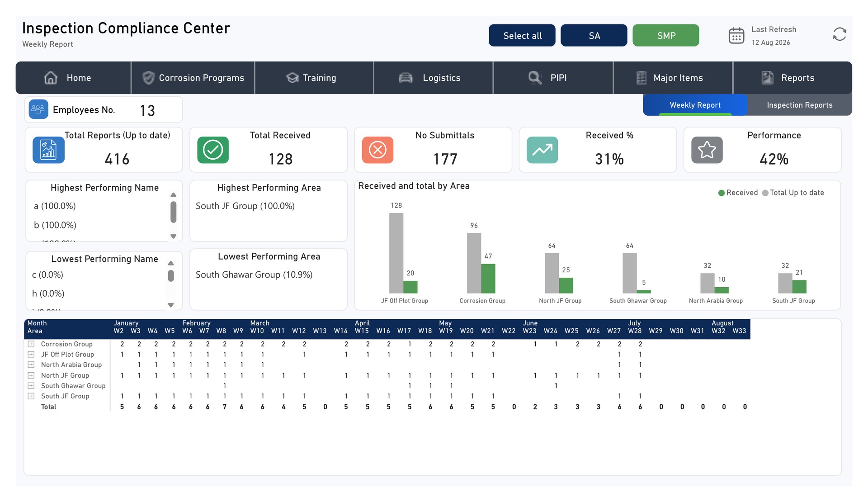
Task: Select the gray North Arabia Group total bar
Action: pyautogui.click(x=708, y=284)
